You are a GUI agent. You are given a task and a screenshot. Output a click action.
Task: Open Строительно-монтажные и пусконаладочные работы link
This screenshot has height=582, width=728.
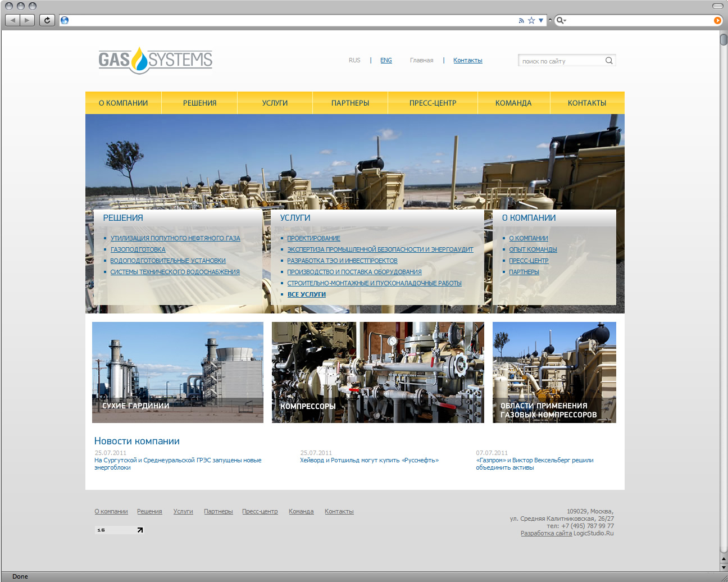pyautogui.click(x=374, y=283)
